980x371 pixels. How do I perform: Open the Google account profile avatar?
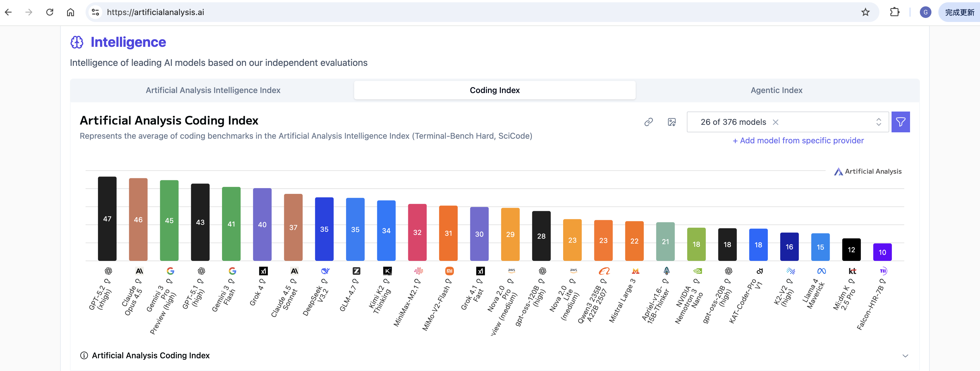click(925, 12)
